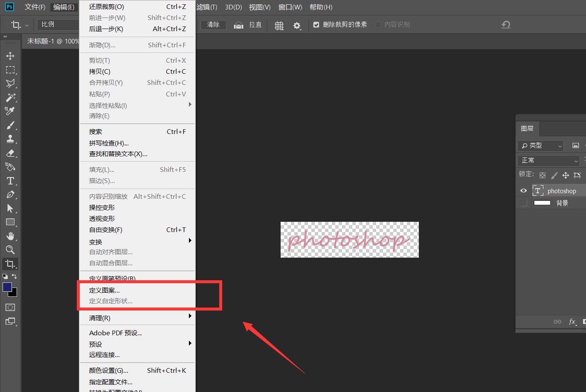This screenshot has width=586, height=392.
Task: Select the Clone Stamp tool
Action: [x=10, y=139]
